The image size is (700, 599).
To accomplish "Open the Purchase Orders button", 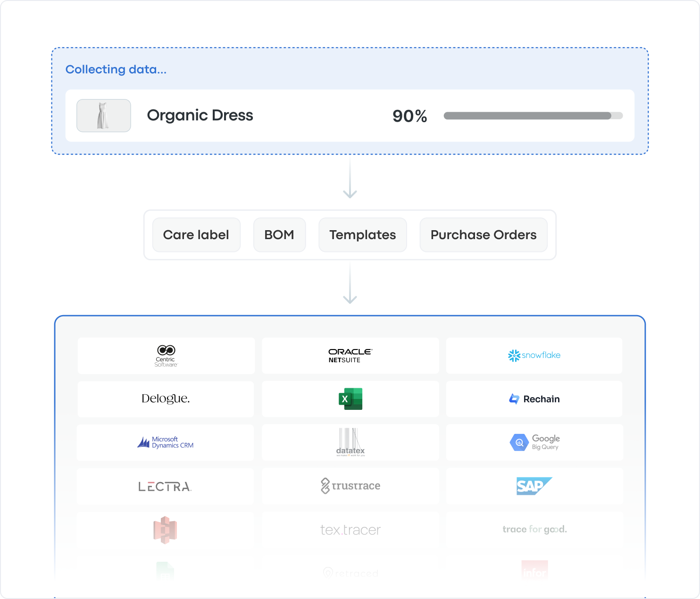I will [x=483, y=235].
